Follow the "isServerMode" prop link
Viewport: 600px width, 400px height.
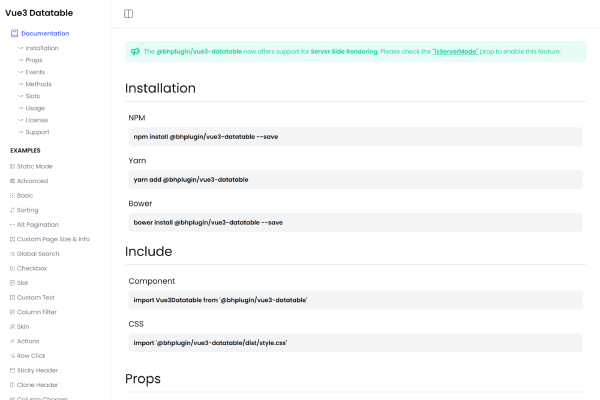(x=455, y=51)
